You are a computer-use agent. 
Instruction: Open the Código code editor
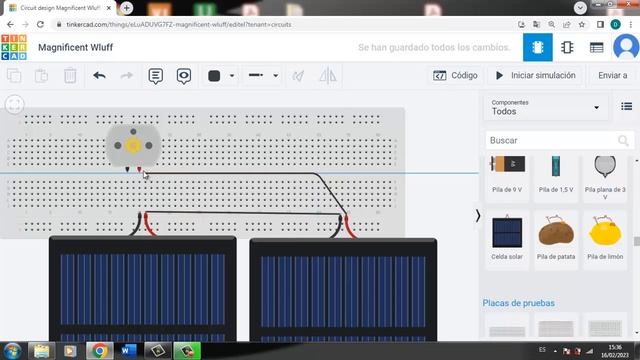pyautogui.click(x=455, y=76)
